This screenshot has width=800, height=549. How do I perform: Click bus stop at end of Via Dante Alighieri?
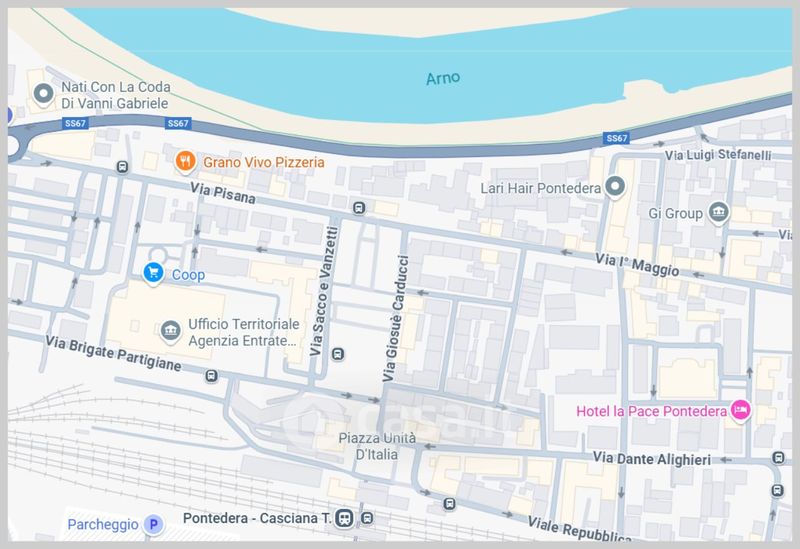point(778,458)
